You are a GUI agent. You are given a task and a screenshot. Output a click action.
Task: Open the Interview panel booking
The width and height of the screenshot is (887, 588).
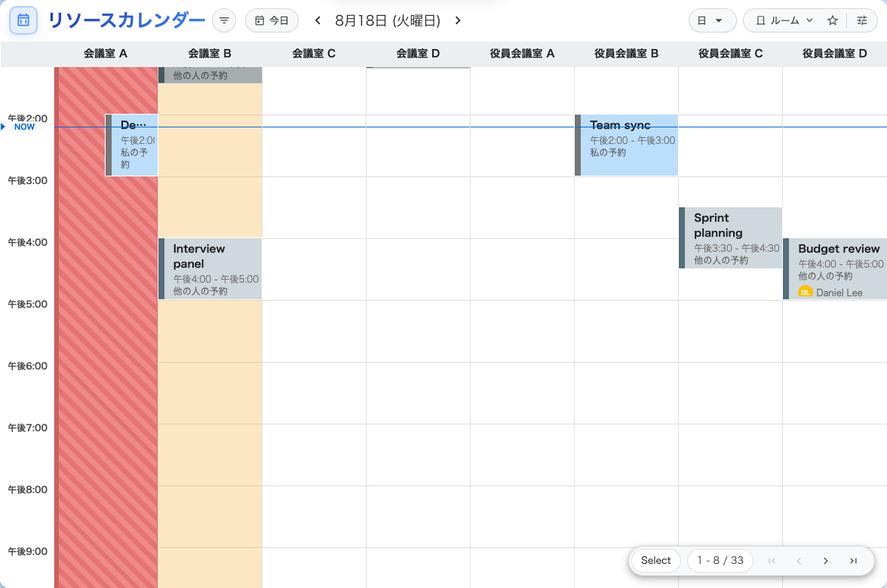point(210,268)
